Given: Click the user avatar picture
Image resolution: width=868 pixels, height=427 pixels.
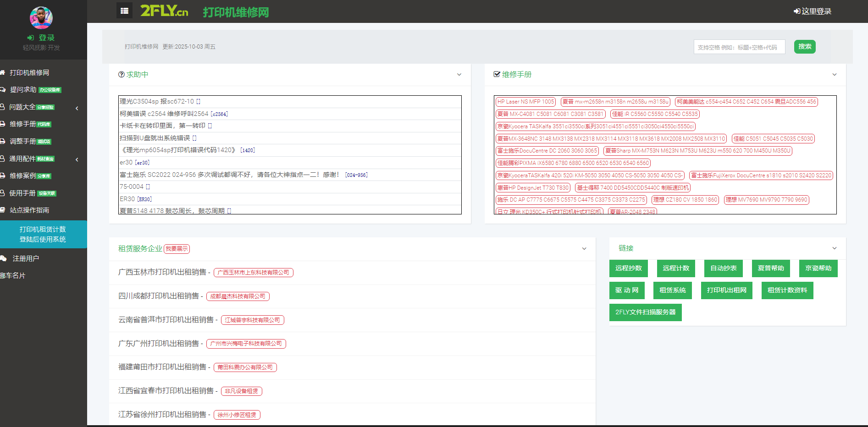Looking at the screenshot, I should [x=41, y=18].
